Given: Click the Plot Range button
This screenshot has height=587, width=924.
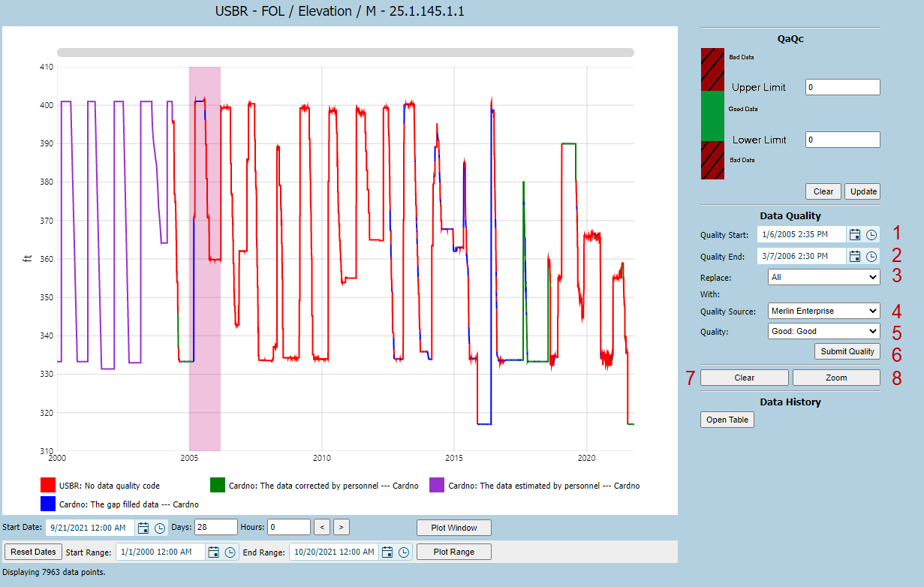Looking at the screenshot, I should 454,552.
